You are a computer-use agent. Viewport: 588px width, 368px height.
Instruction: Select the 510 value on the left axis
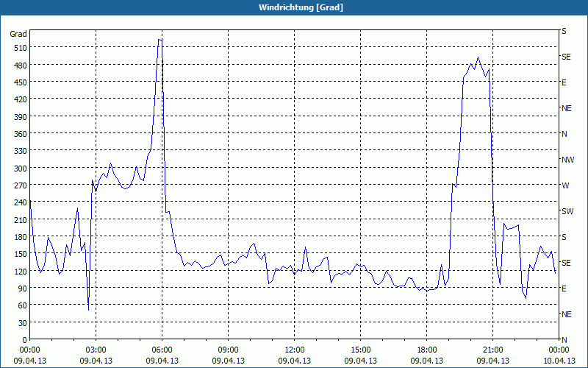21,48
